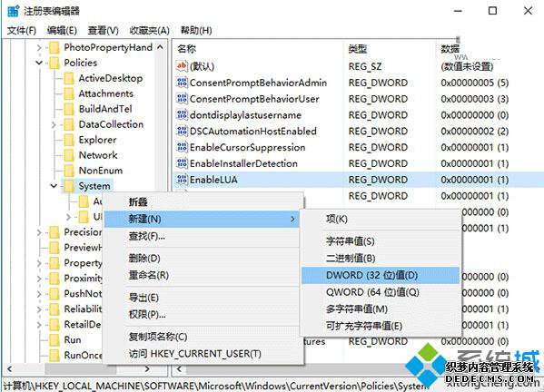The image size is (544, 392).
Task: Expand the Property tree node
Action: (x=39, y=263)
